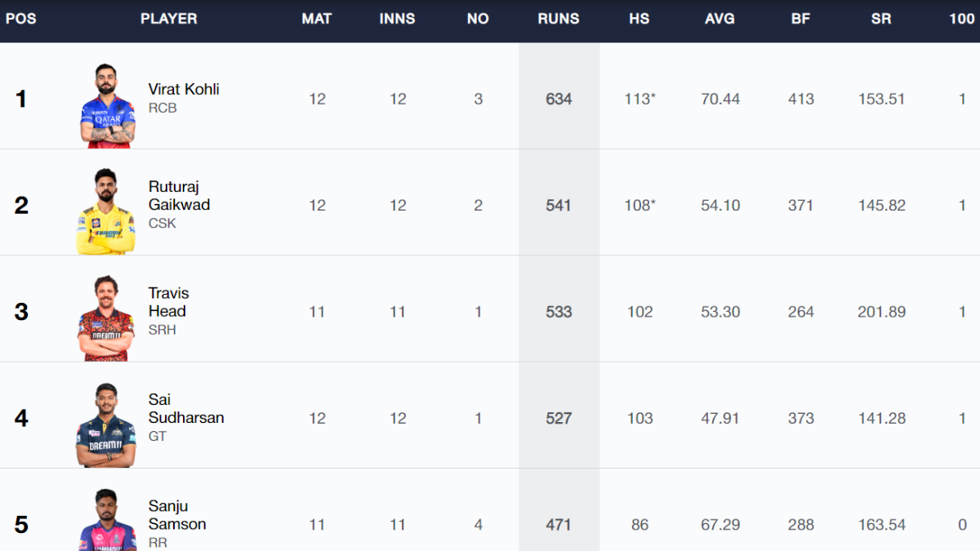Screen dimensions: 980x551
Task: Click the MAT column header
Action: click(x=317, y=19)
